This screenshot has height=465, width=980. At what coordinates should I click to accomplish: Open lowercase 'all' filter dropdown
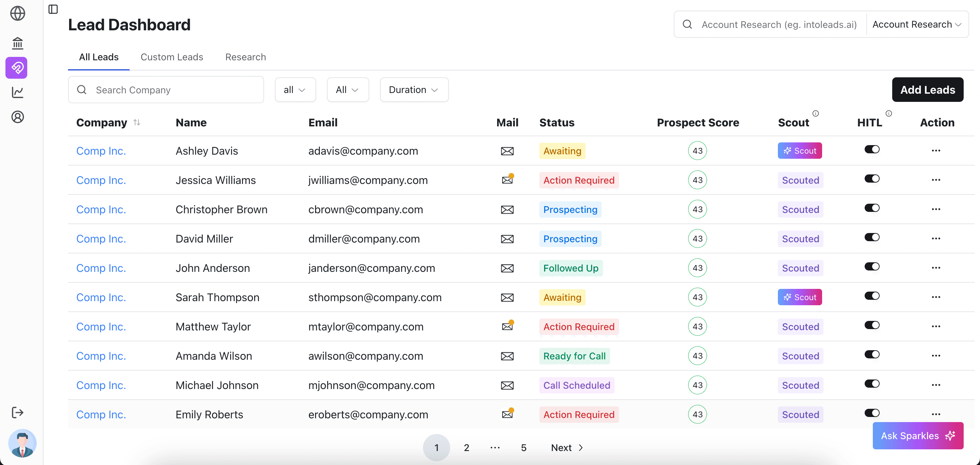tap(295, 90)
